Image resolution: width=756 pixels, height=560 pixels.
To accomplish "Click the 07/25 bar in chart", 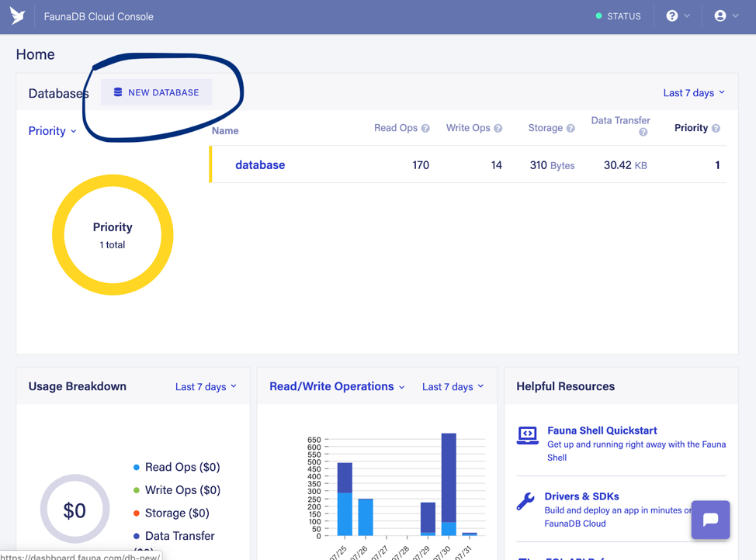I will (x=345, y=500).
